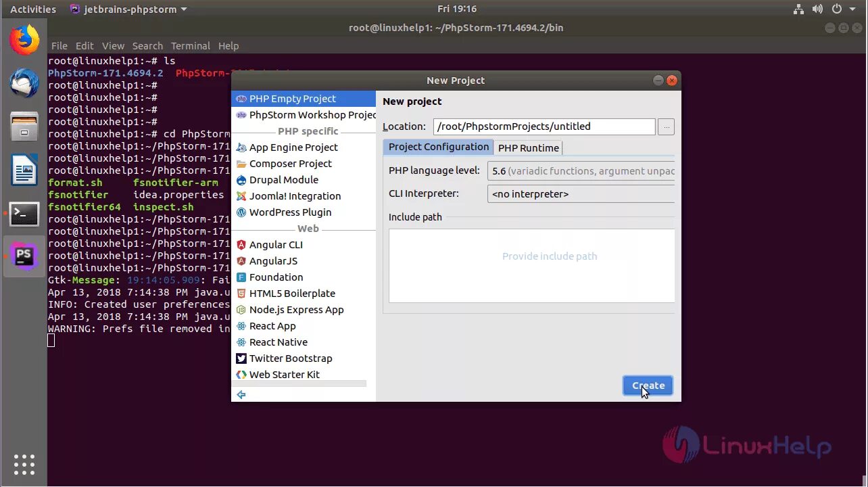Open the terminal Search menu
The height and width of the screenshot is (487, 868).
147,46
